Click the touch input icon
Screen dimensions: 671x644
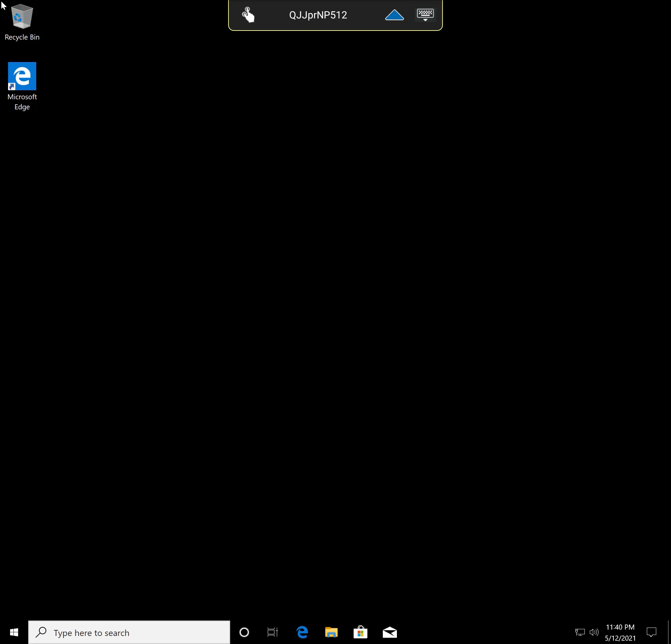pos(248,14)
